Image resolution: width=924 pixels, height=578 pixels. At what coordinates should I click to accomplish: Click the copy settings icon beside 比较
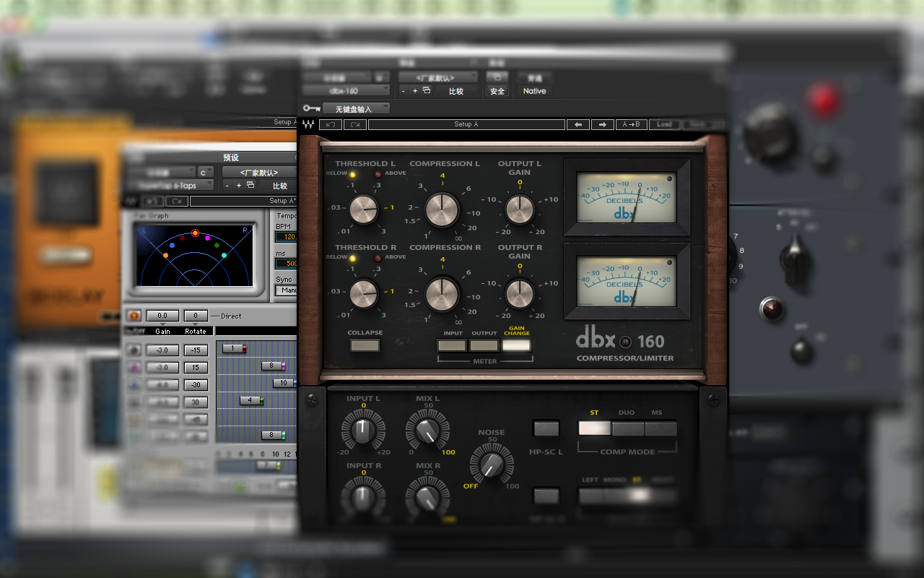click(427, 90)
